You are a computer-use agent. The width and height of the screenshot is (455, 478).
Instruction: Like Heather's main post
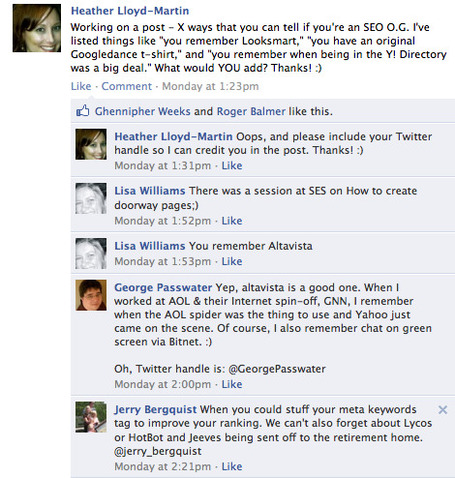click(x=81, y=86)
